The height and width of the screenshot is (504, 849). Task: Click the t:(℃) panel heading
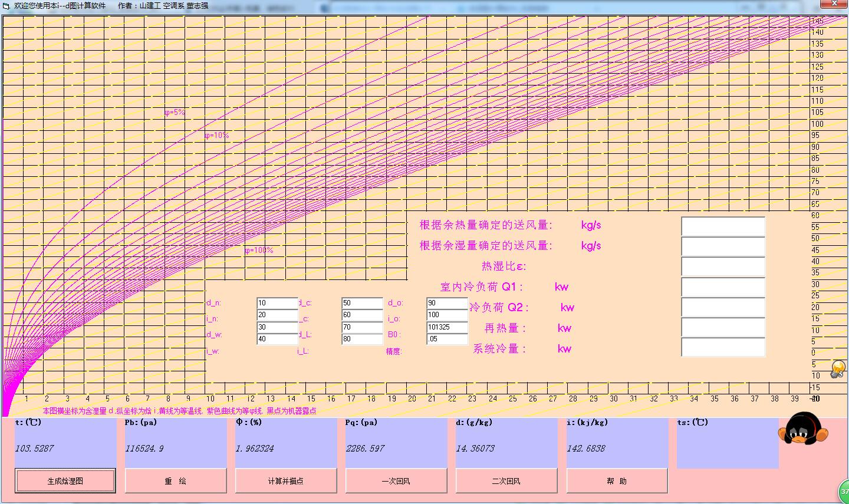coord(28,422)
